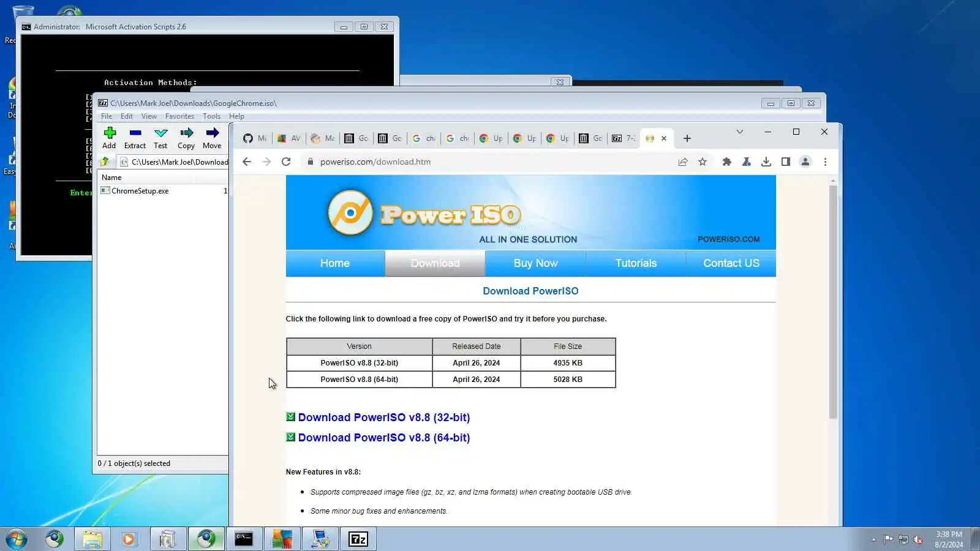980x551 pixels.
Task: Open the Tutorials page
Action: (x=636, y=263)
